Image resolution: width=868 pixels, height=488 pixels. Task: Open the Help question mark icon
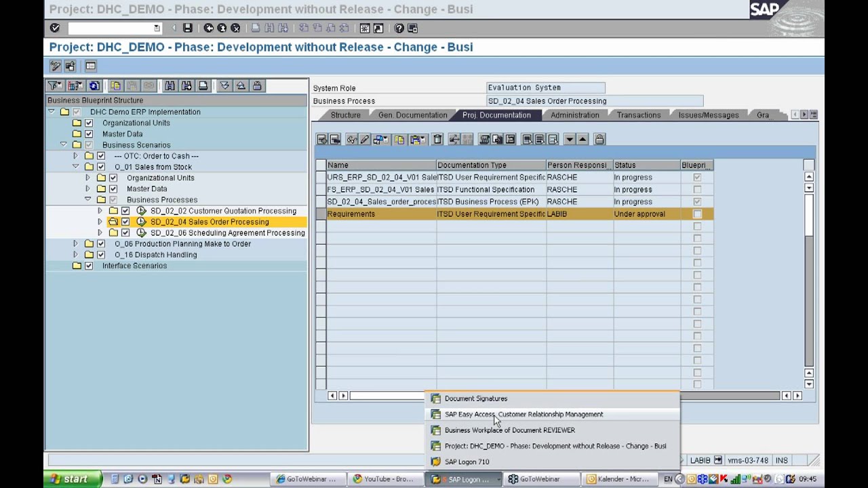(399, 28)
